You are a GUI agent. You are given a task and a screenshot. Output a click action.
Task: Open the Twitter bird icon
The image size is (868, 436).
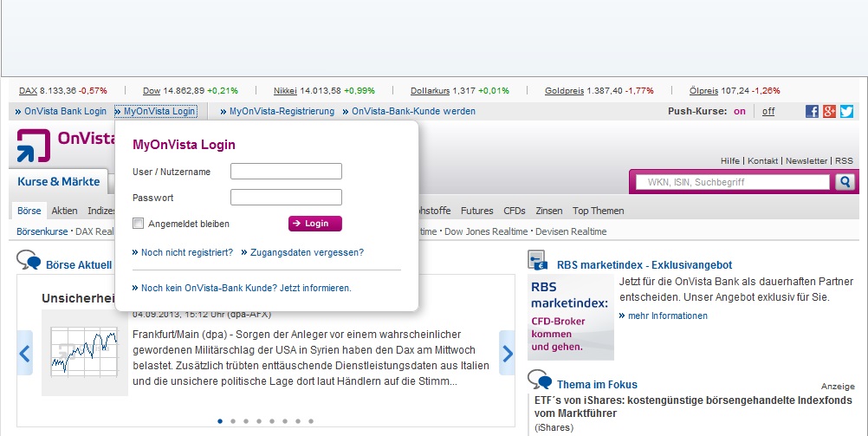[846, 111]
